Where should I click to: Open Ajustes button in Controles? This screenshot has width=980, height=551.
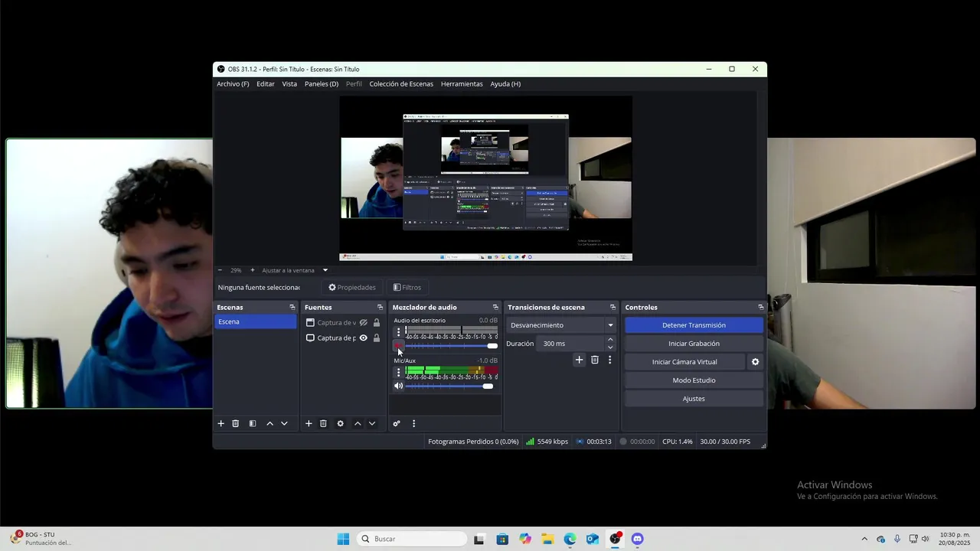(x=694, y=399)
